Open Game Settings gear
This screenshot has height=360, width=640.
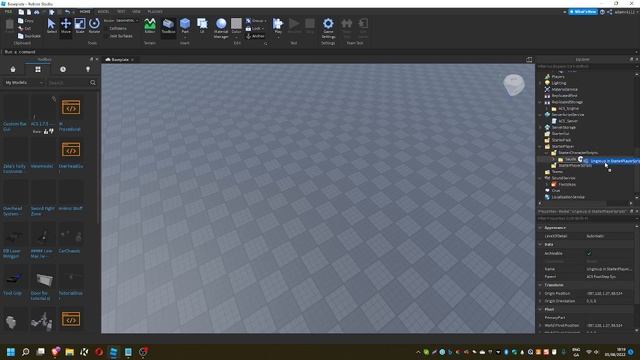click(x=328, y=28)
